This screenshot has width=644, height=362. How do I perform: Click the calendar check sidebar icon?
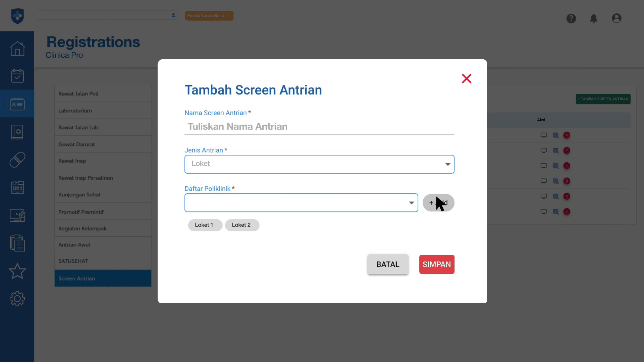17,76
